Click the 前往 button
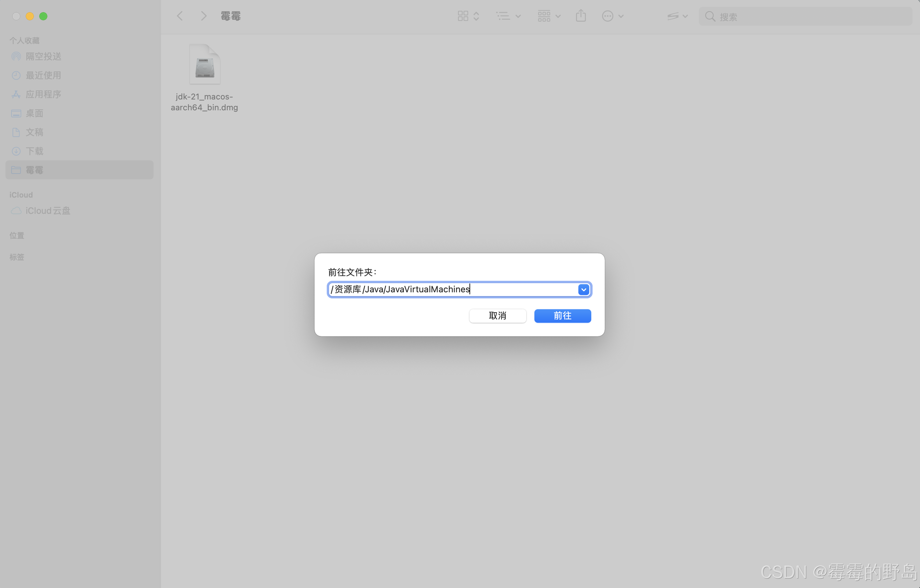Image resolution: width=920 pixels, height=588 pixels. pyautogui.click(x=562, y=316)
